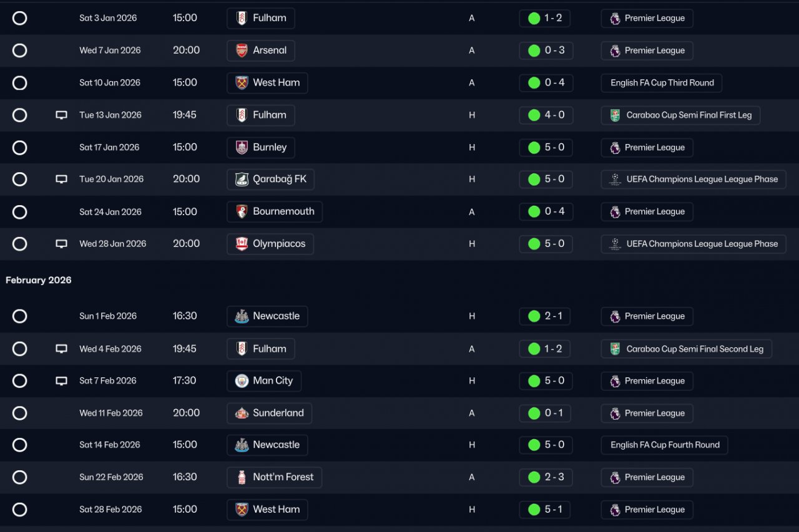Viewport: 799px width, 532px height.
Task: Click the Arsenal club crest icon
Action: click(242, 51)
